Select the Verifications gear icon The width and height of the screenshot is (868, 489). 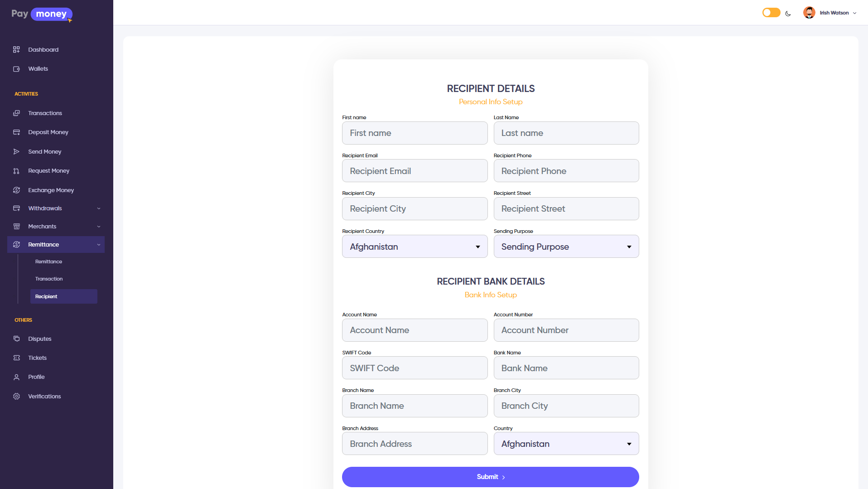pyautogui.click(x=17, y=396)
